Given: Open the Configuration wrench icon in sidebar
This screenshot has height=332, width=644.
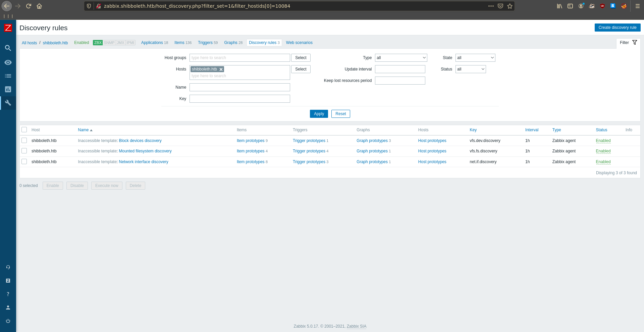Looking at the screenshot, I should pos(8,103).
